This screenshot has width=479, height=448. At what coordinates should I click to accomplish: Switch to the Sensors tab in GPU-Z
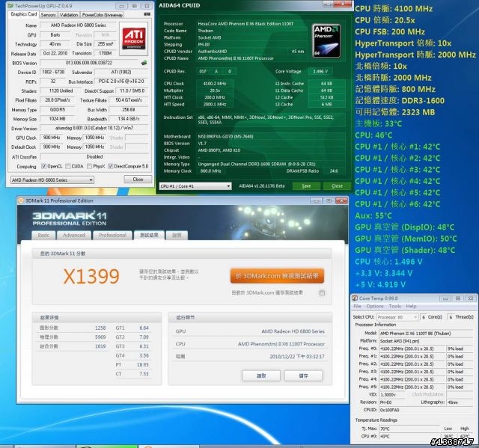tap(48, 15)
